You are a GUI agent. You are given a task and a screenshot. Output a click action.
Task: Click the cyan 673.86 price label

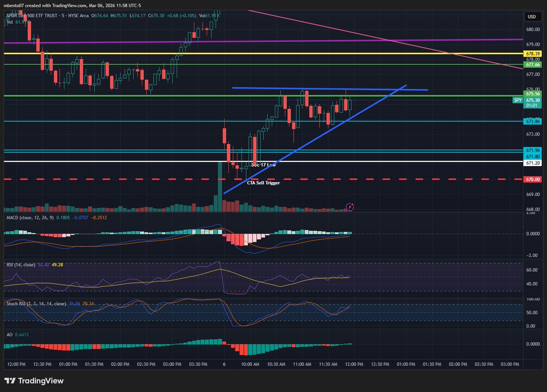click(533, 122)
